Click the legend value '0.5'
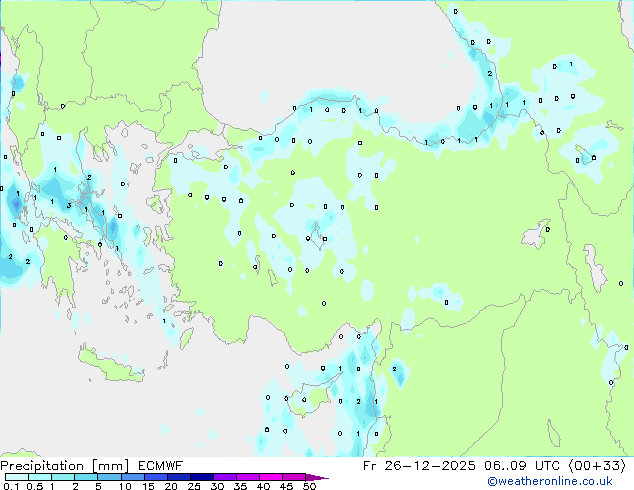 (x=35, y=486)
